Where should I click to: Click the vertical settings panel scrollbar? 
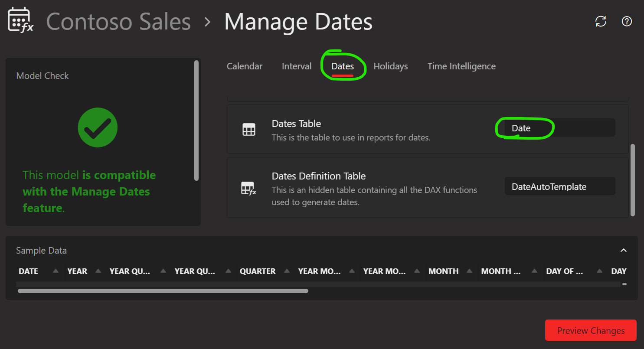click(632, 180)
